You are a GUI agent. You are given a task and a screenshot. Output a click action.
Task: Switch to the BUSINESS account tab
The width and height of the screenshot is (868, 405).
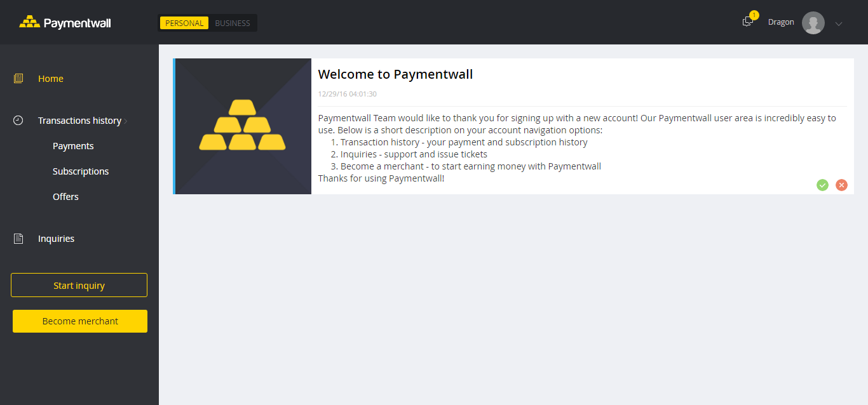(233, 23)
